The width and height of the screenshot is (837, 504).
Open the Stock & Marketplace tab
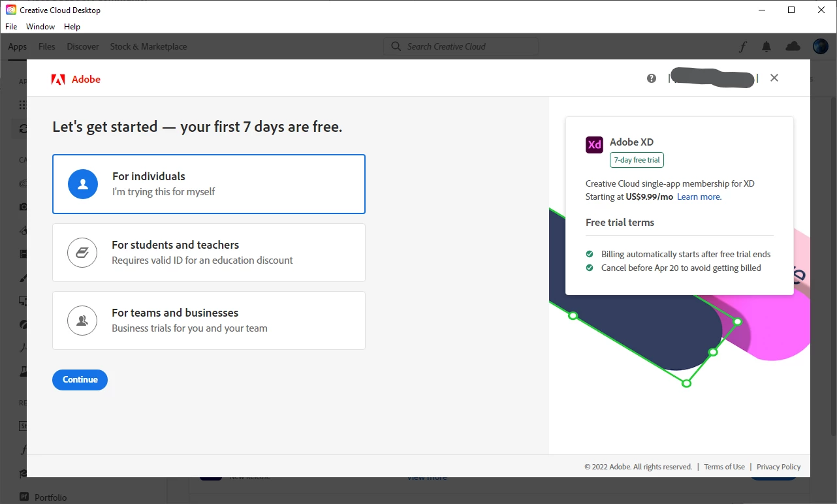click(x=148, y=46)
